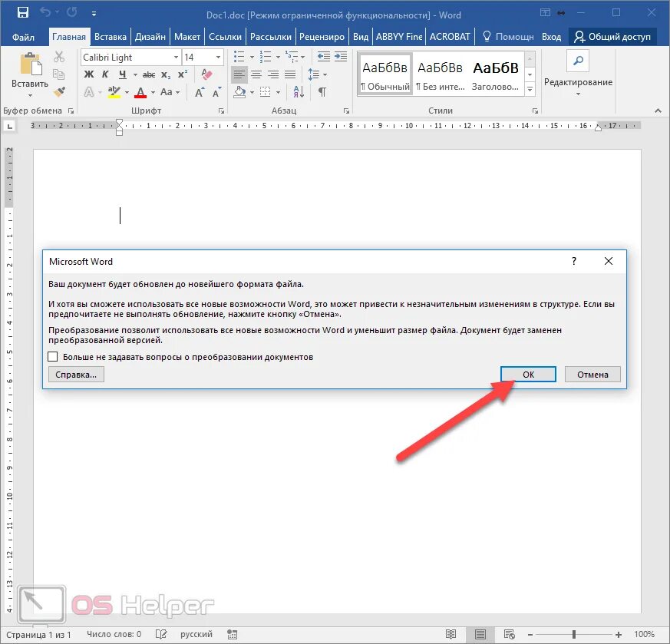Image resolution: width=670 pixels, height=644 pixels.
Task: Apply yellow text highlight color
Action: click(114, 92)
